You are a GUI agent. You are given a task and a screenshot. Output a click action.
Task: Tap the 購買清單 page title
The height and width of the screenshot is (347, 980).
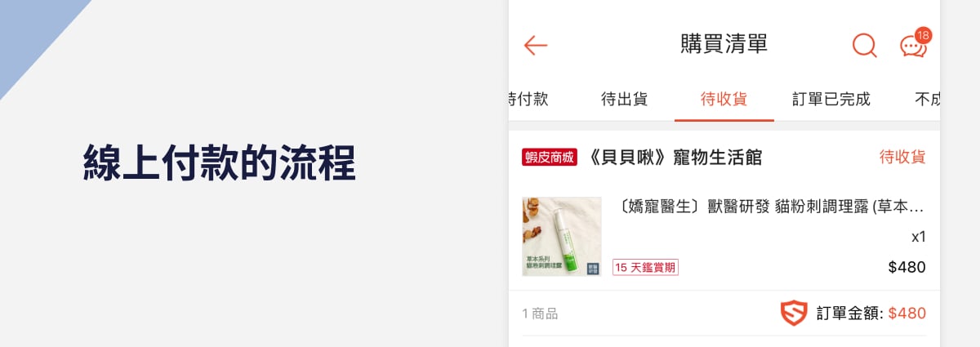click(x=724, y=44)
